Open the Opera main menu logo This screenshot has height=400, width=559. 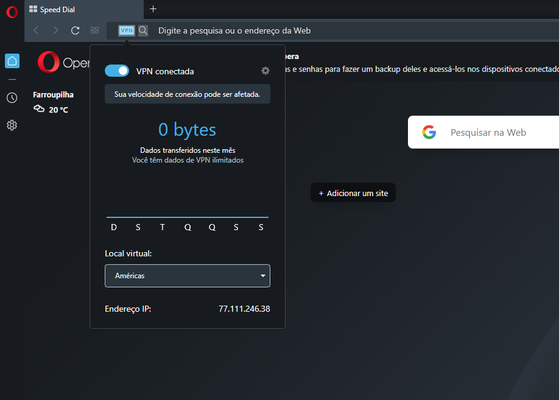[x=12, y=12]
